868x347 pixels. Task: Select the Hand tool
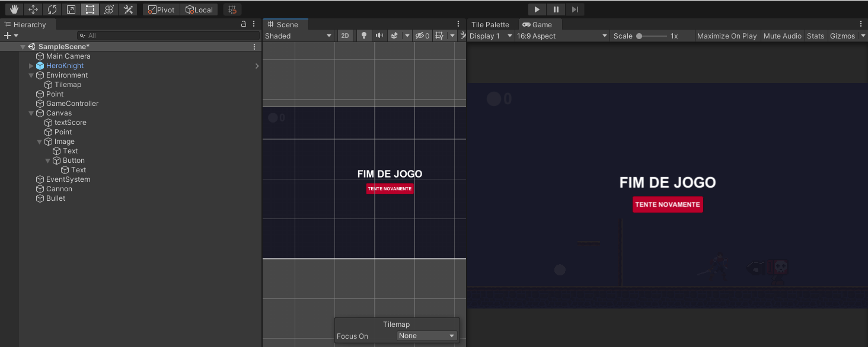coord(14,9)
